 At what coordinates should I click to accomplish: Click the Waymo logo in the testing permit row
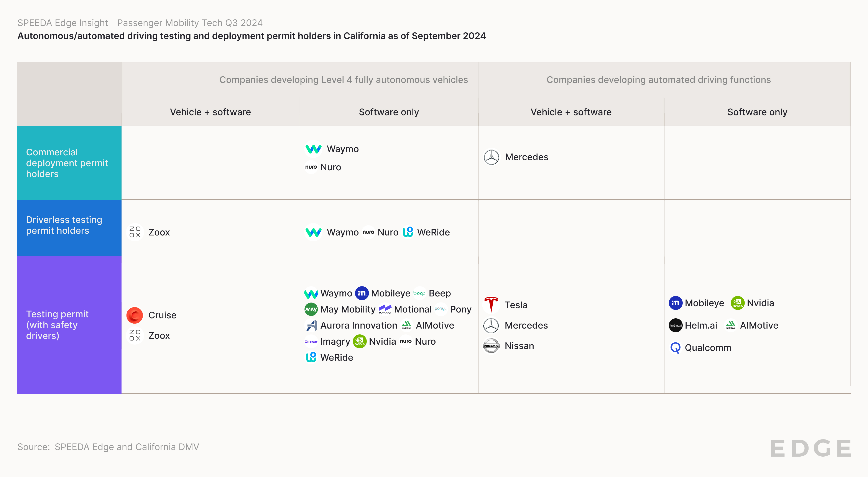pos(311,293)
